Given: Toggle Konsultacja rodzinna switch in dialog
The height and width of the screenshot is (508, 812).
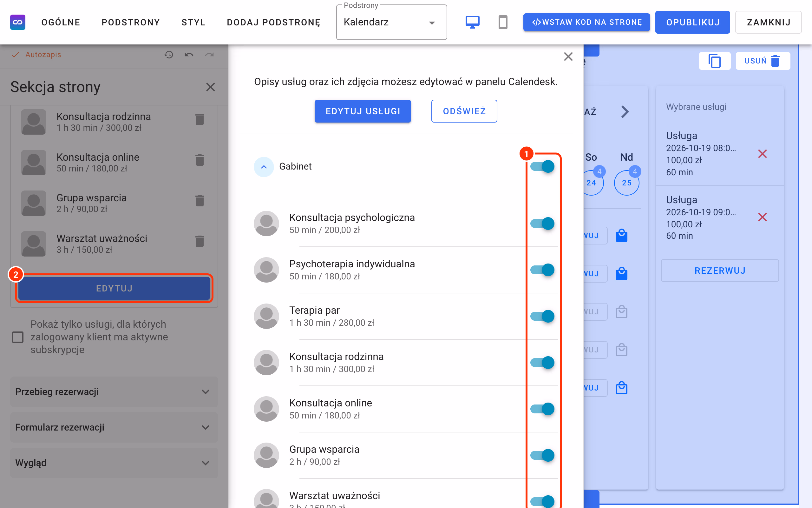Looking at the screenshot, I should (x=542, y=363).
